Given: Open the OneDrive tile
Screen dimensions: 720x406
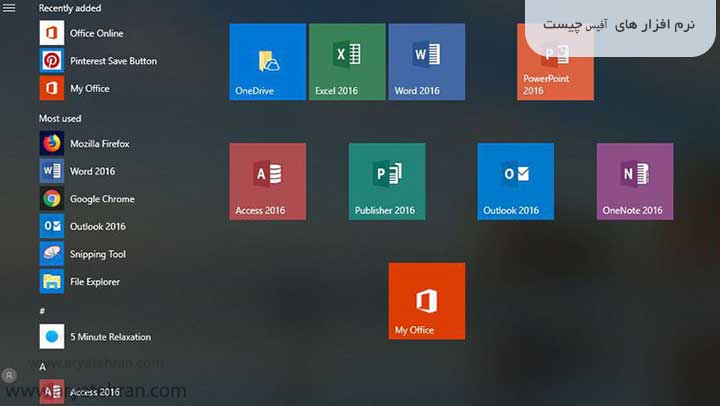Looking at the screenshot, I should (x=267, y=62).
